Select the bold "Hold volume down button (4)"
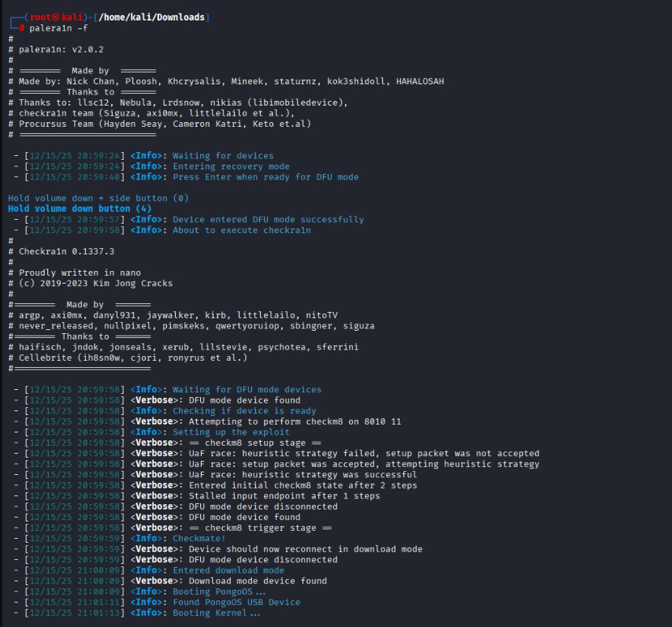The image size is (672, 627). point(80,209)
